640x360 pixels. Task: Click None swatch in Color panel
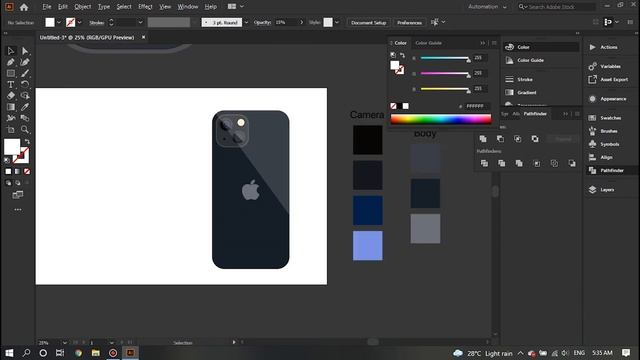(x=393, y=106)
